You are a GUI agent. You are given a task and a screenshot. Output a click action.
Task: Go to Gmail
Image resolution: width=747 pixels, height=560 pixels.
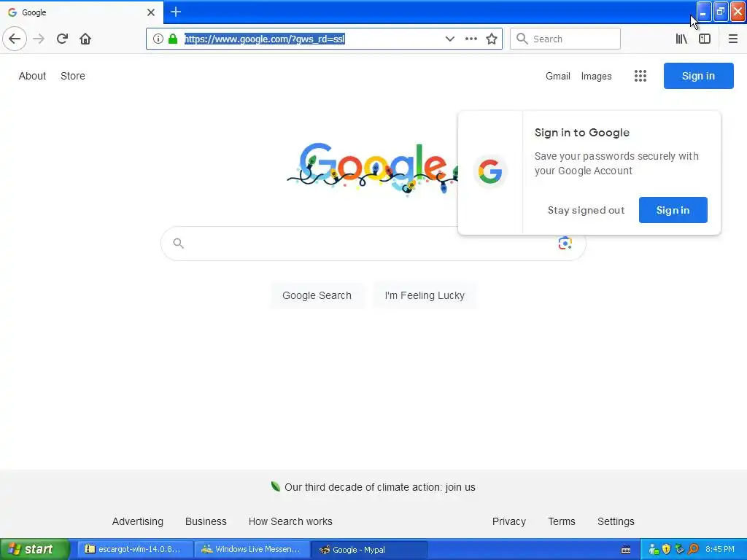click(x=558, y=76)
